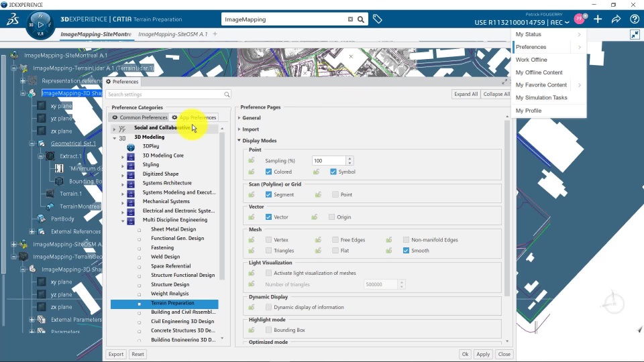The width and height of the screenshot is (644, 362).
Task: Select Work Offline from user menu
Action: 549,60
